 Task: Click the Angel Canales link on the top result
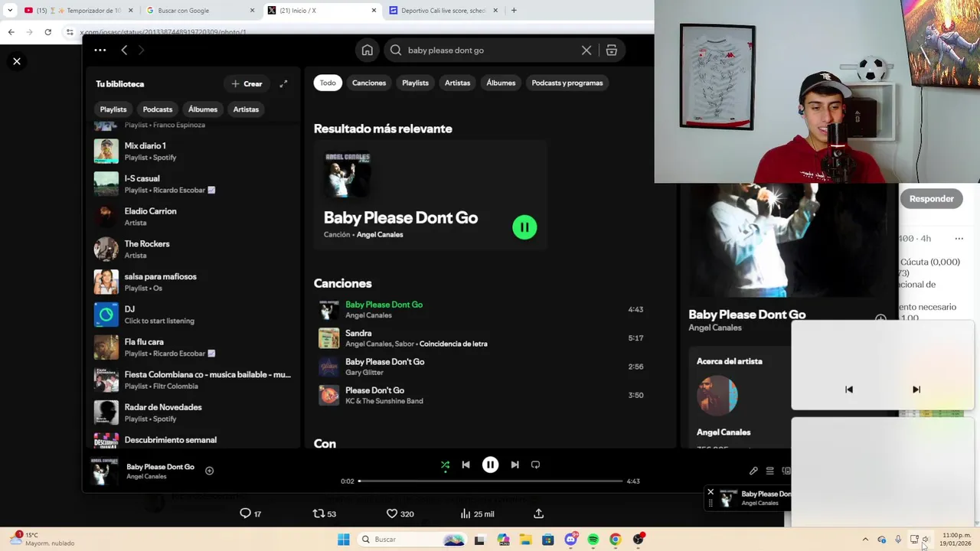click(x=380, y=235)
